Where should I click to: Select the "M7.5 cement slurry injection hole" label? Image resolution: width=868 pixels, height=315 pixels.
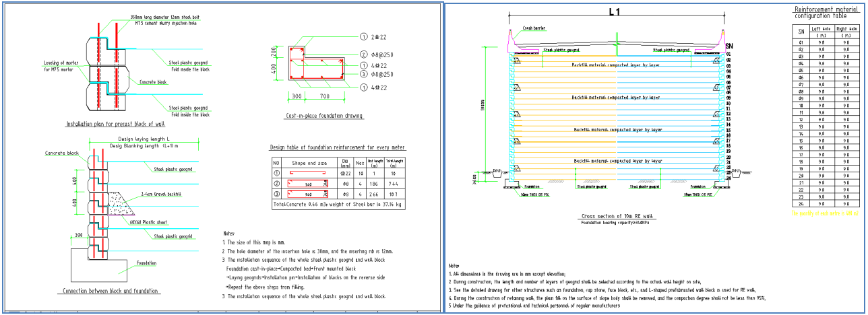pos(157,23)
